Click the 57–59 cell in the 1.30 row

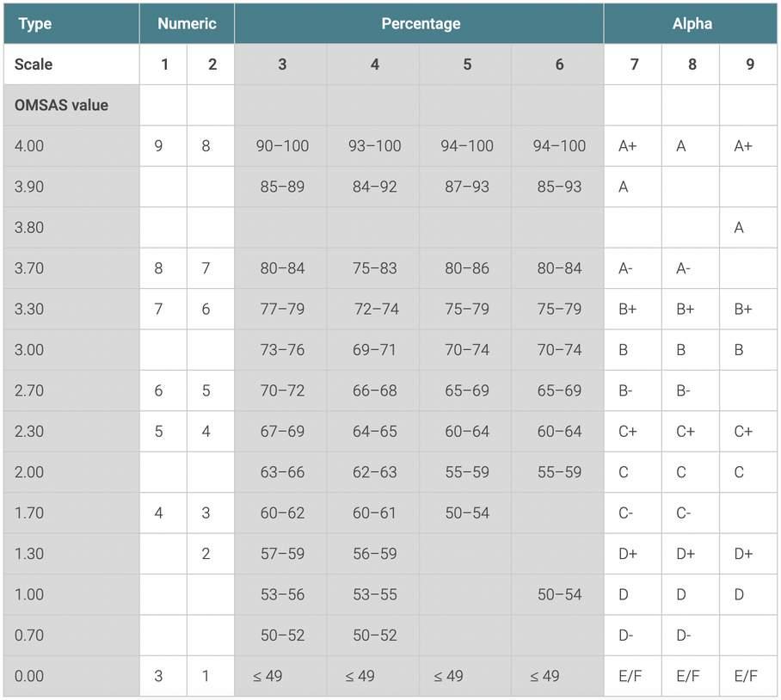(x=281, y=554)
